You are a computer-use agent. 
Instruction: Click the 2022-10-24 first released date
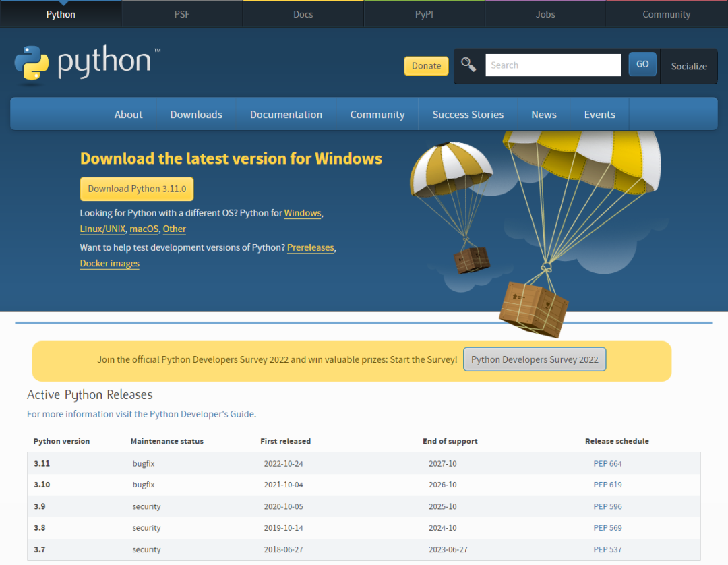[283, 463]
